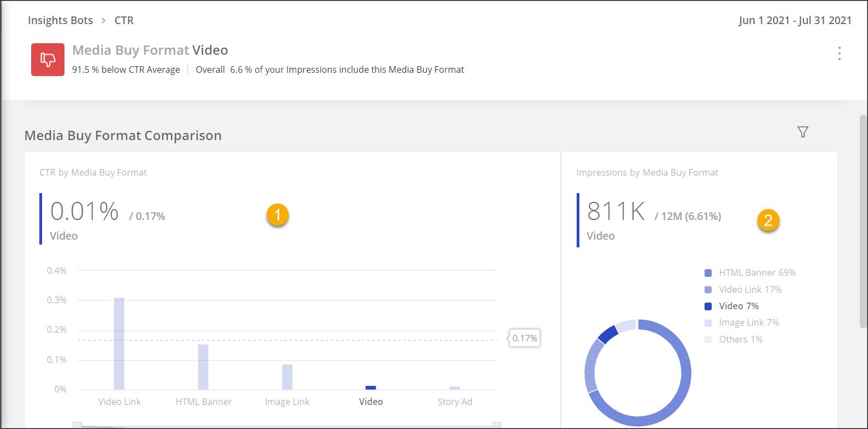The height and width of the screenshot is (429, 868).
Task: Click the Story Ad axis label
Action: (x=455, y=402)
